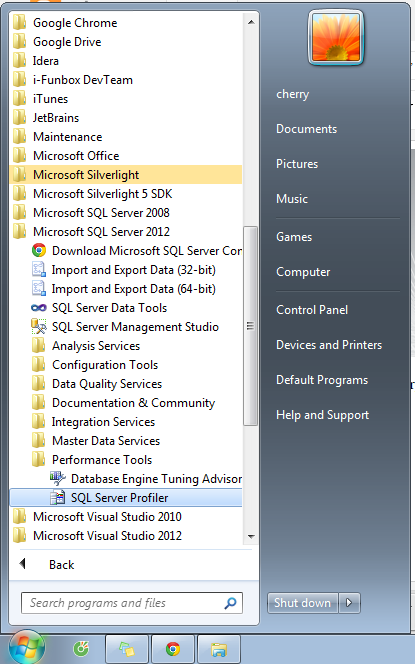Click the green circular taskbar icon
The height and width of the screenshot is (664, 415).
(81, 649)
